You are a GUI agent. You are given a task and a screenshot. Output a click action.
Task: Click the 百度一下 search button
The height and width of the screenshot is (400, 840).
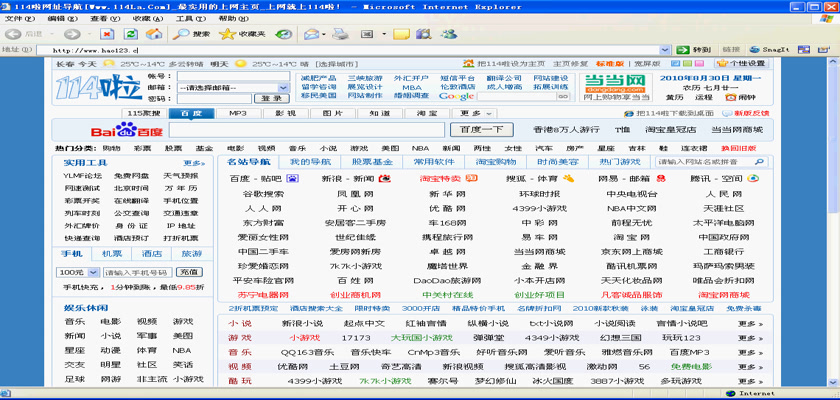pyautogui.click(x=481, y=130)
